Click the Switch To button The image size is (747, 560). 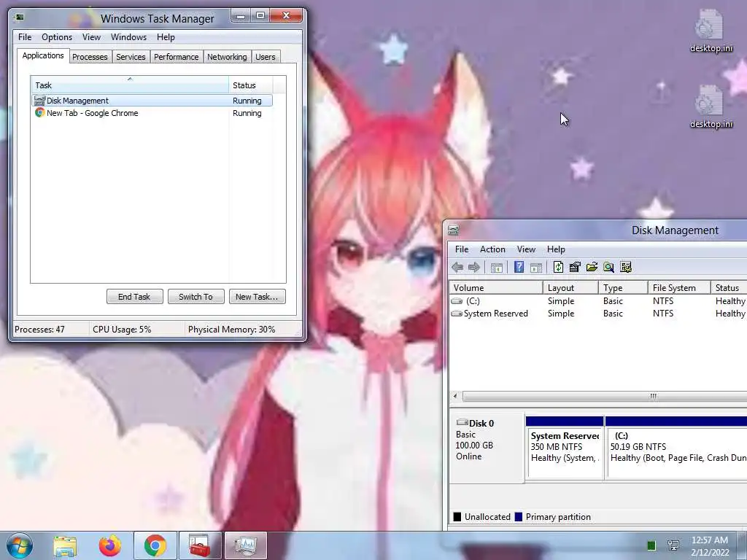(x=196, y=297)
